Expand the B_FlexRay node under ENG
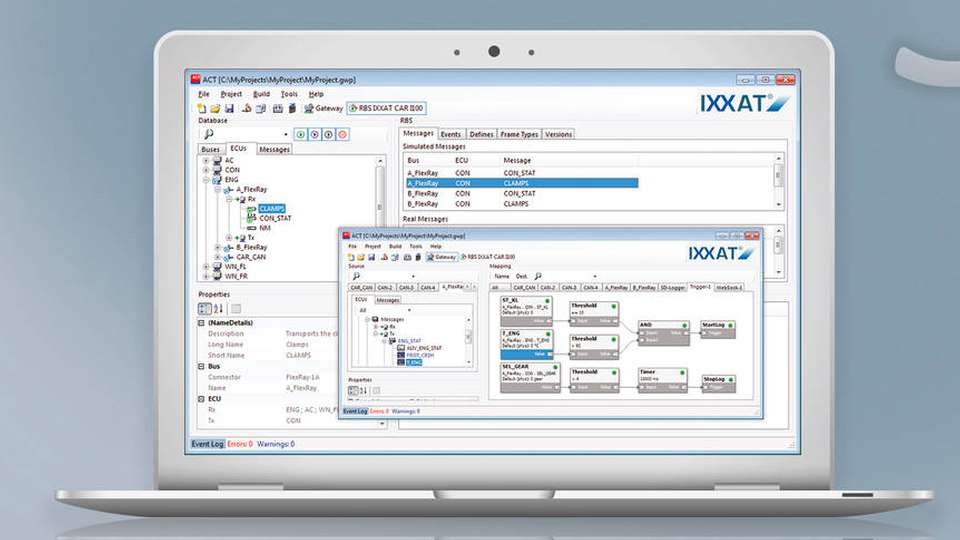 217,247
